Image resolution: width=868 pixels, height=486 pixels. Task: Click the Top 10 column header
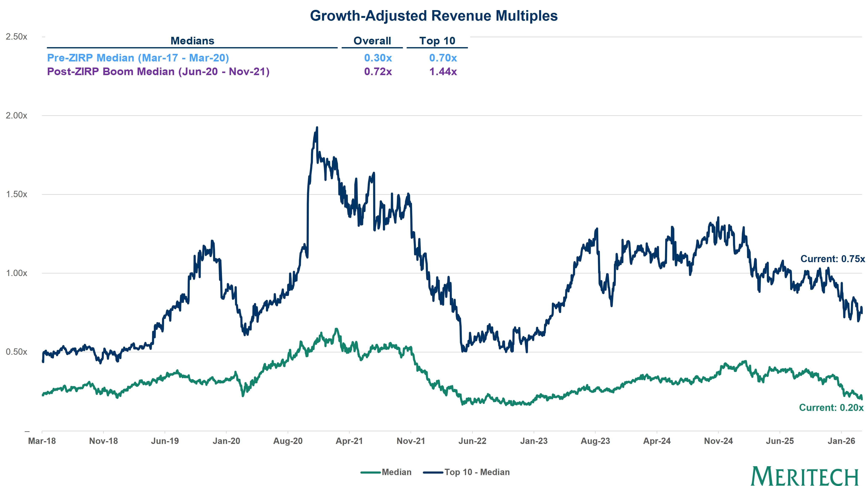(437, 41)
